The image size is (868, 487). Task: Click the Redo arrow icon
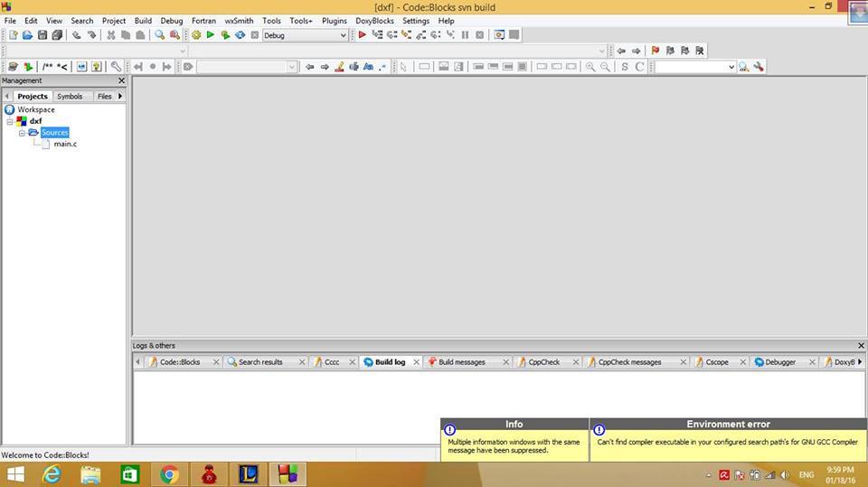tap(91, 35)
